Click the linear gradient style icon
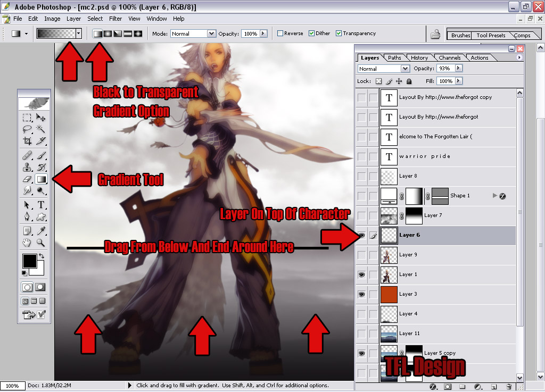The image size is (545, 392). [x=98, y=34]
